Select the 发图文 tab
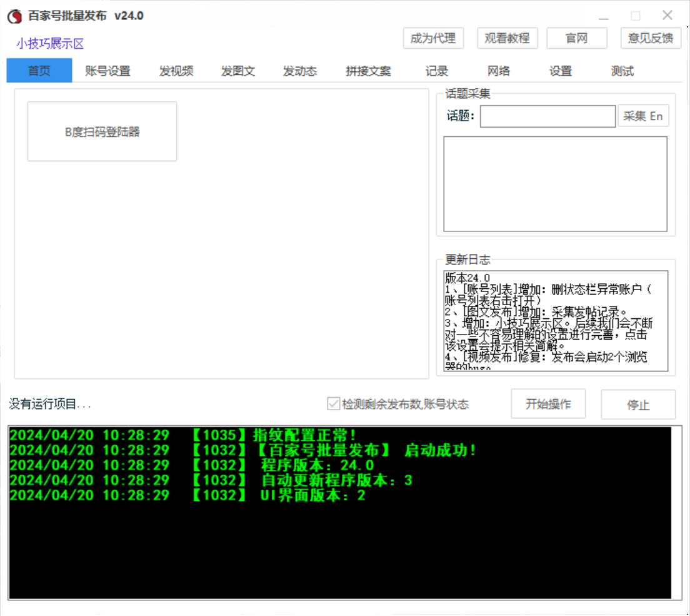This screenshot has height=616, width=690. click(238, 71)
